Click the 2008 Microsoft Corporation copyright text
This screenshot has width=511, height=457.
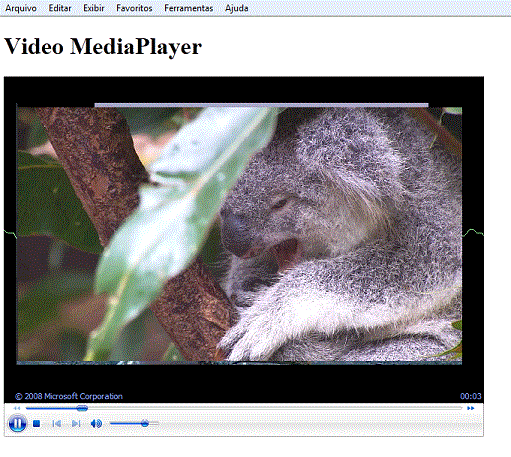[x=69, y=396]
